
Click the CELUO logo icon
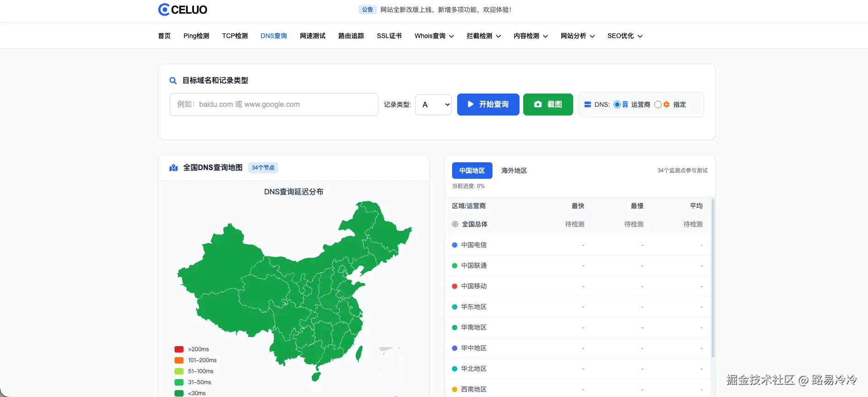[x=164, y=10]
